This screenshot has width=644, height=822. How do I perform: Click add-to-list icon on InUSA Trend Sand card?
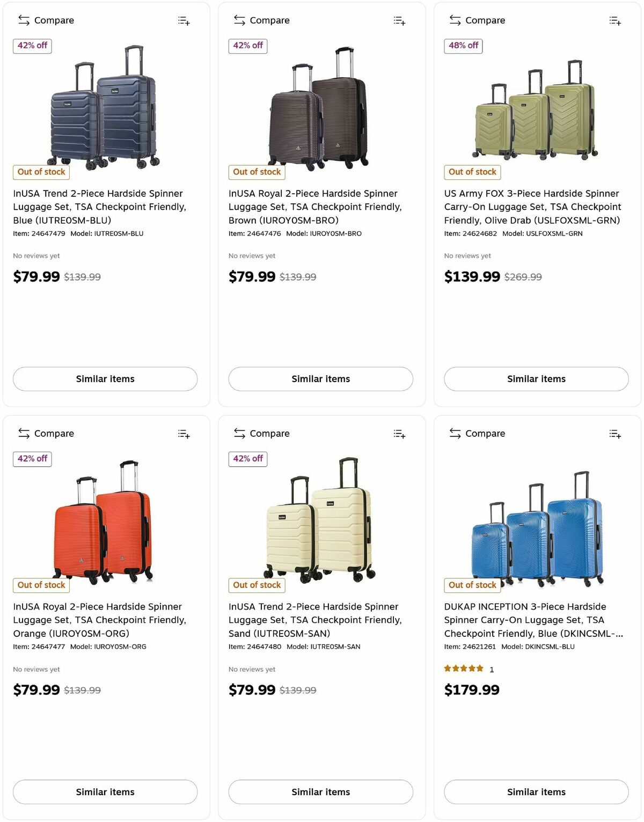coord(399,434)
